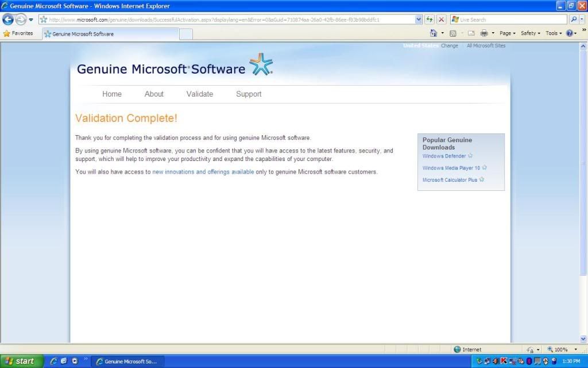
Task: Click the 100% zoom level button
Action: pos(557,350)
